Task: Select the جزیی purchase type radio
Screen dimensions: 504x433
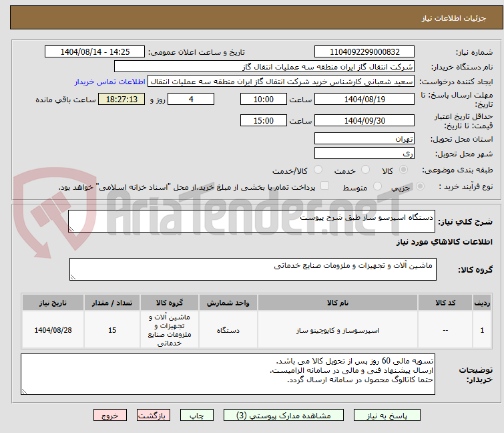Action: point(420,186)
